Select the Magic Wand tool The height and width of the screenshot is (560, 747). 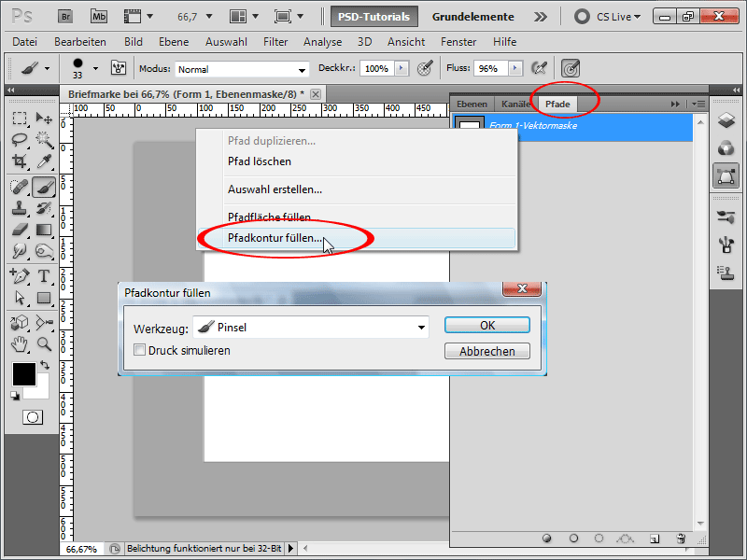pyautogui.click(x=44, y=139)
